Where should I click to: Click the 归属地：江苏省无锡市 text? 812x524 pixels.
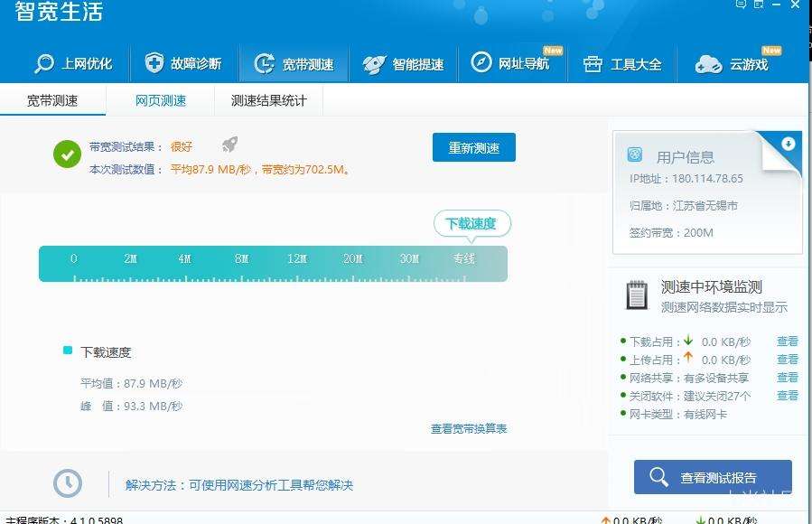pyautogui.click(x=684, y=206)
